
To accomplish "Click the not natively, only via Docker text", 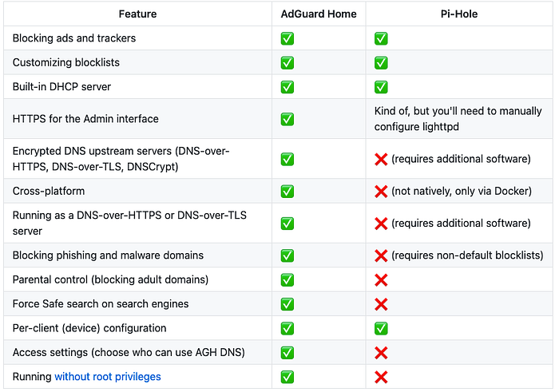I will click(x=462, y=191).
